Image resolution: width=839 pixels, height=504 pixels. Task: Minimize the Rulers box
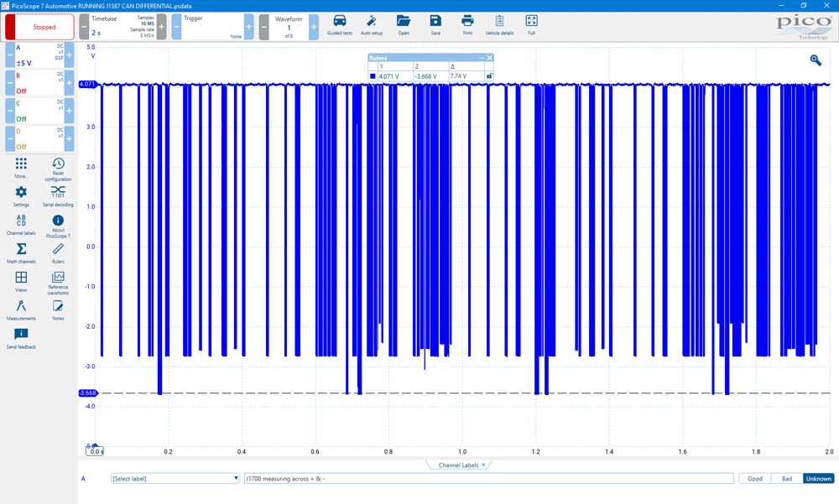[481, 57]
